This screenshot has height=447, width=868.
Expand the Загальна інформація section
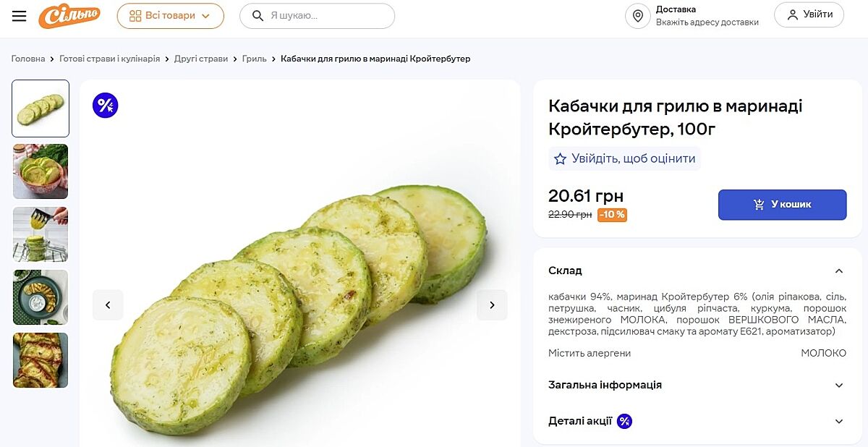pos(838,386)
